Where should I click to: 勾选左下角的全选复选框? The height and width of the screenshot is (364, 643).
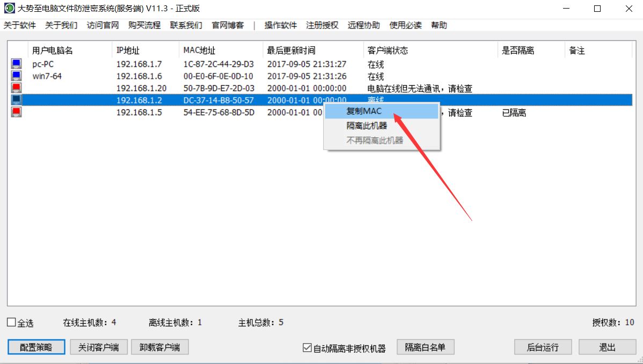click(11, 322)
